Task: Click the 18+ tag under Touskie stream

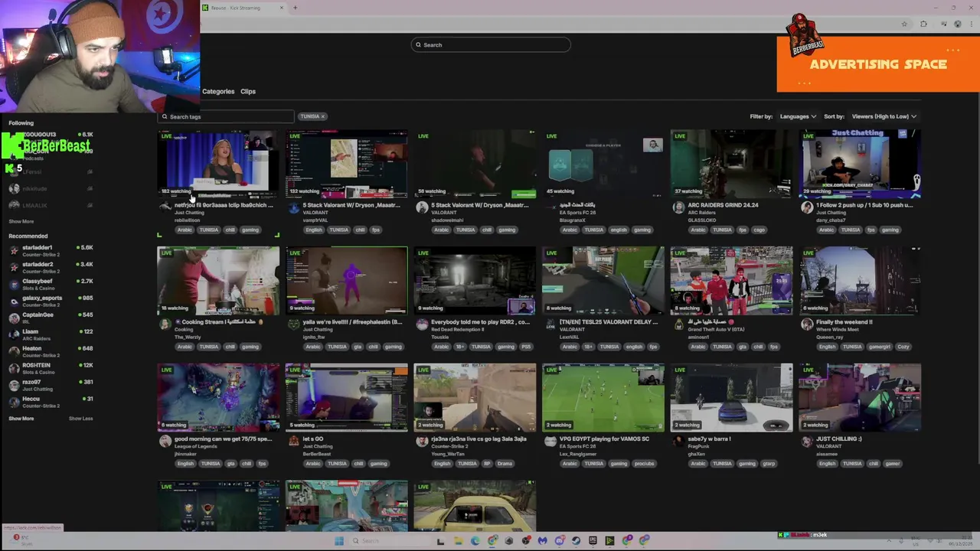Action: (461, 347)
